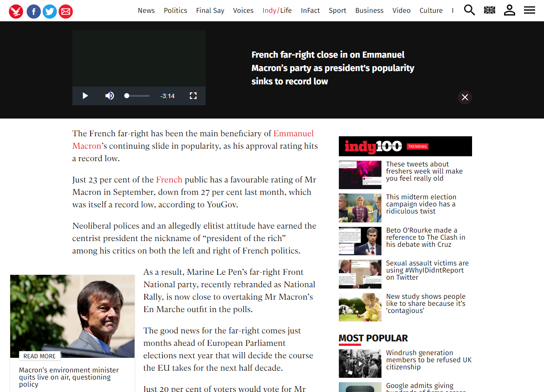Close the sticky video banner
544x392 pixels.
465,97
